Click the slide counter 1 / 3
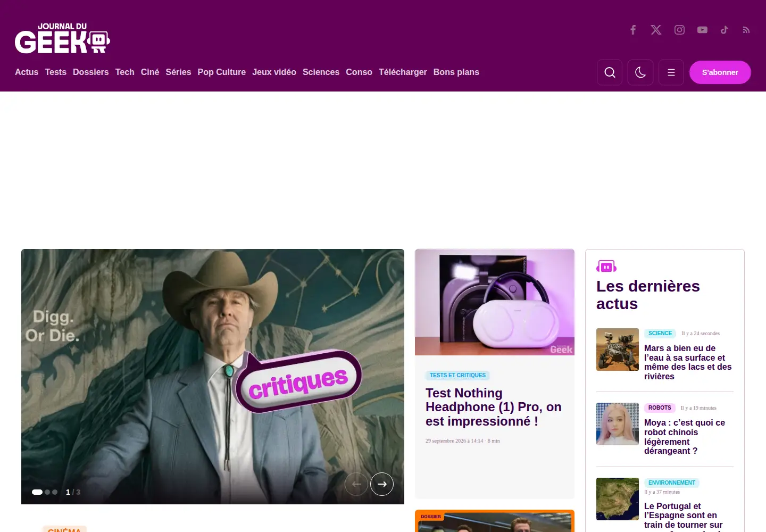766x532 pixels. click(73, 492)
